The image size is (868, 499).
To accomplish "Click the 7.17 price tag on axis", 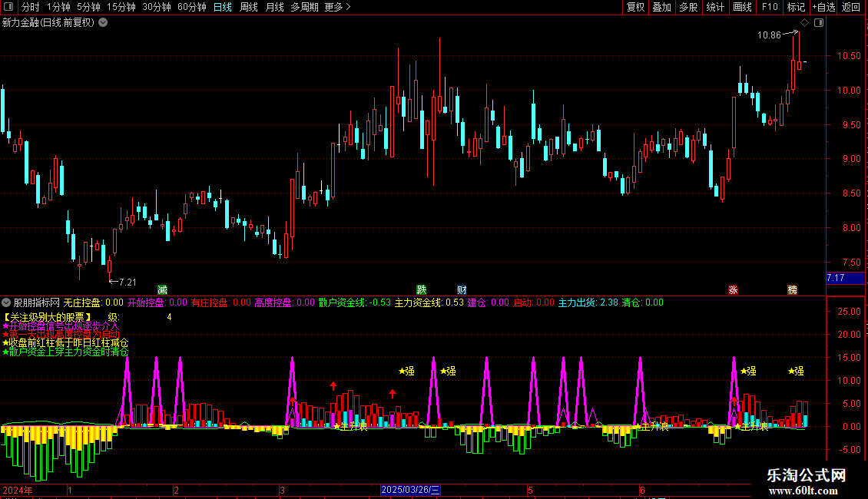I will tap(845, 278).
